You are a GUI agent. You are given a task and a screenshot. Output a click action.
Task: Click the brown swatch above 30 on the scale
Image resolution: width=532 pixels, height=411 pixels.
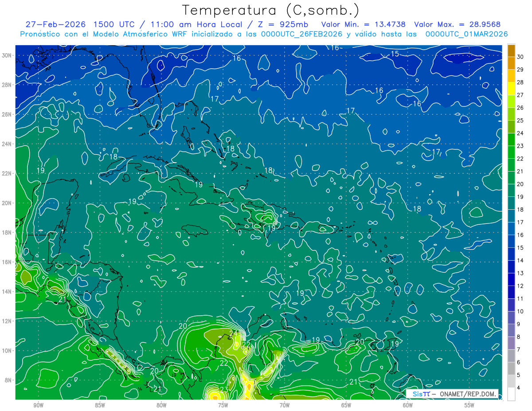point(511,50)
